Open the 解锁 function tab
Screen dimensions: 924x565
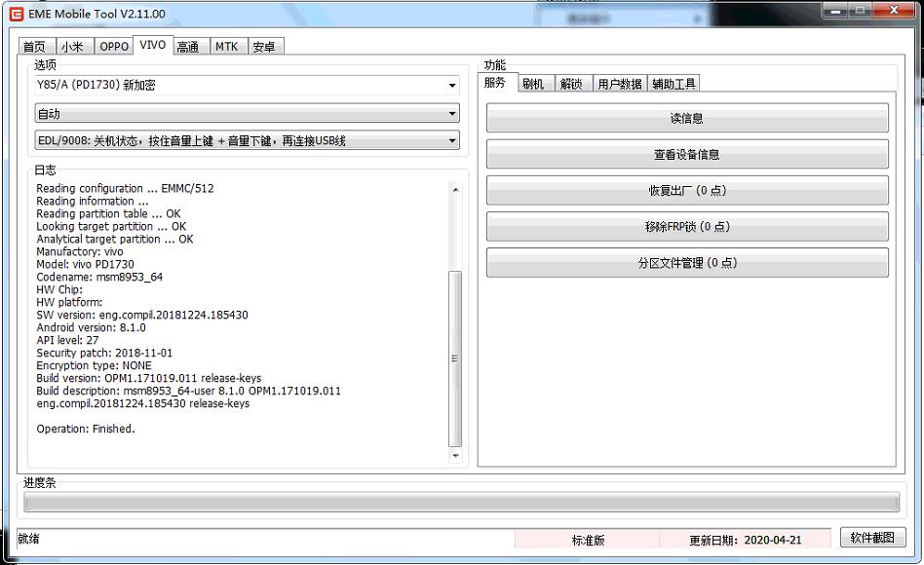(x=571, y=84)
